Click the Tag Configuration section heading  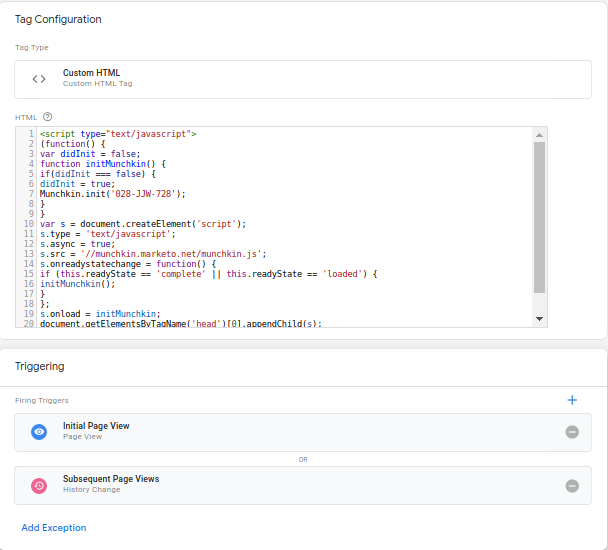[58, 19]
